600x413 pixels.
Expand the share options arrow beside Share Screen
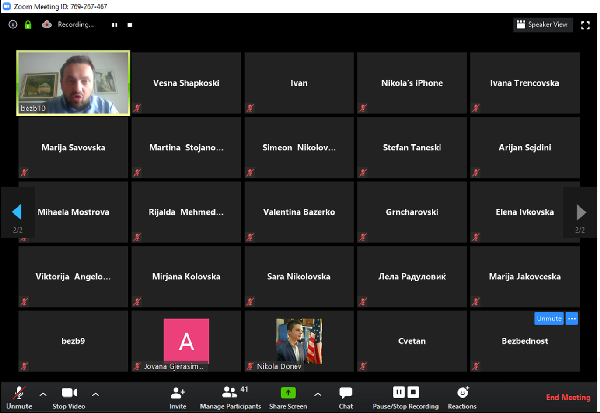(317, 394)
